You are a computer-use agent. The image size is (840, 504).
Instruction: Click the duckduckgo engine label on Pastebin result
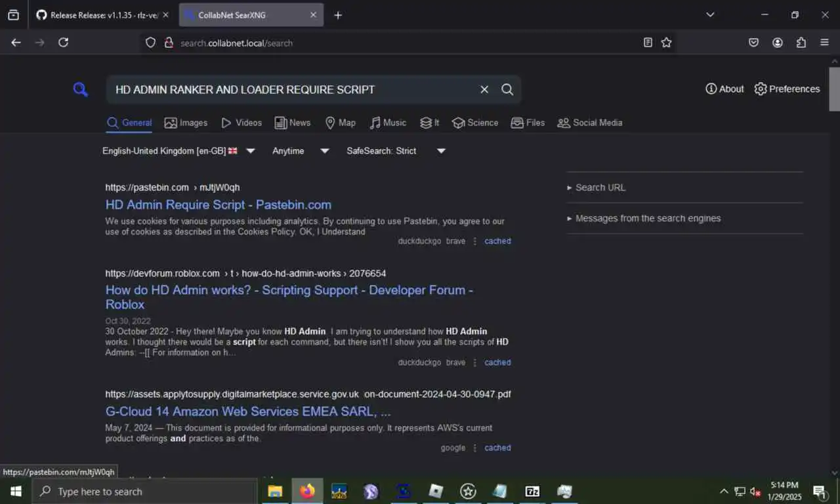coord(419,241)
